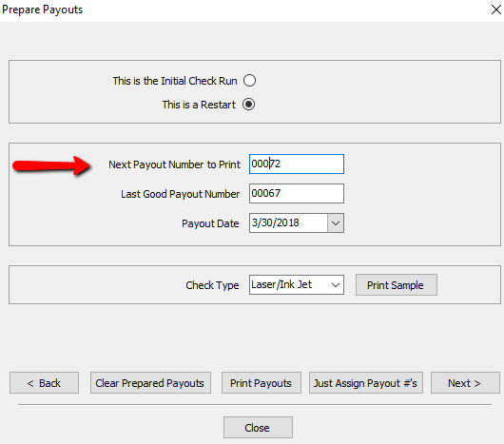This screenshot has height=444, width=504.
Task: Select the Initial Check Run radio button
Action: point(249,80)
